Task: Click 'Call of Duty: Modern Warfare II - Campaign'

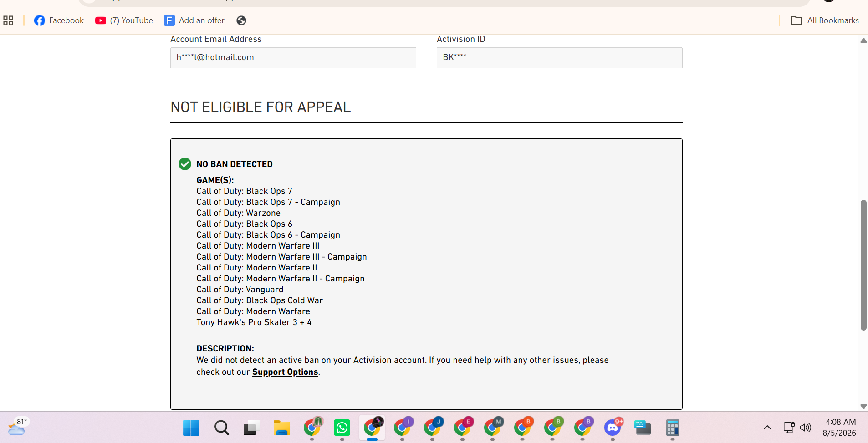Action: pos(281,279)
